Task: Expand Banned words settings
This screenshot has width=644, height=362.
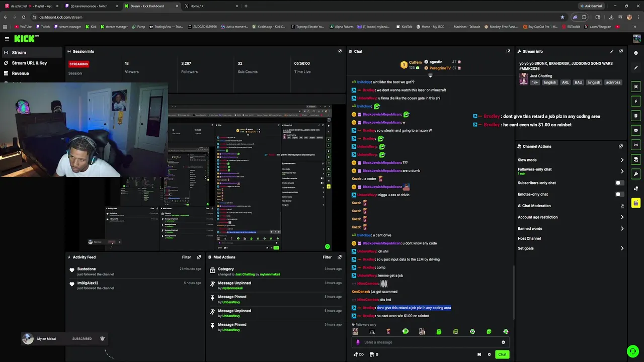Action: (x=622, y=229)
